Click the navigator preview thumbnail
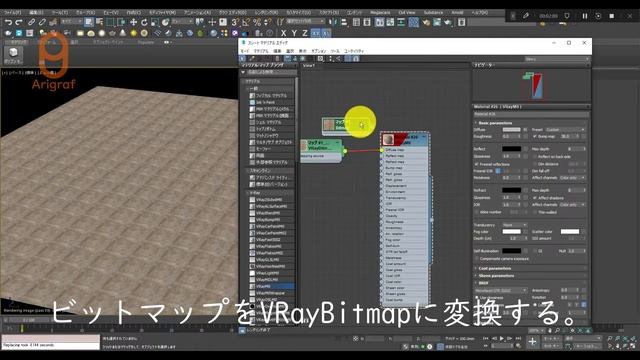This screenshot has width=640, height=360. (534, 85)
